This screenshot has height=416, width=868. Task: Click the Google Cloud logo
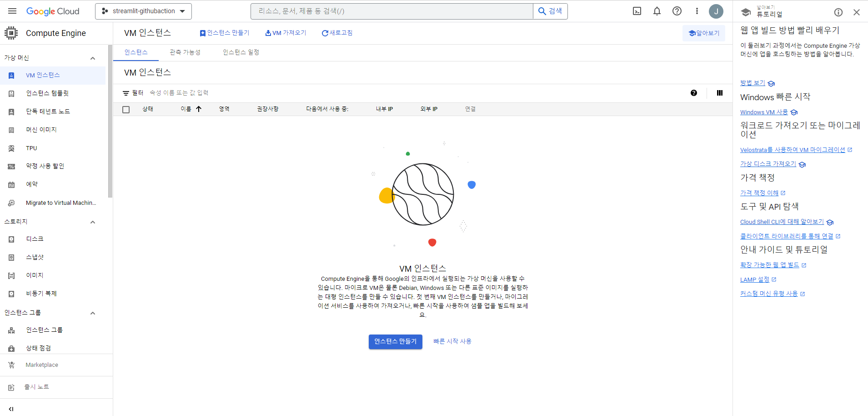pyautogui.click(x=53, y=11)
